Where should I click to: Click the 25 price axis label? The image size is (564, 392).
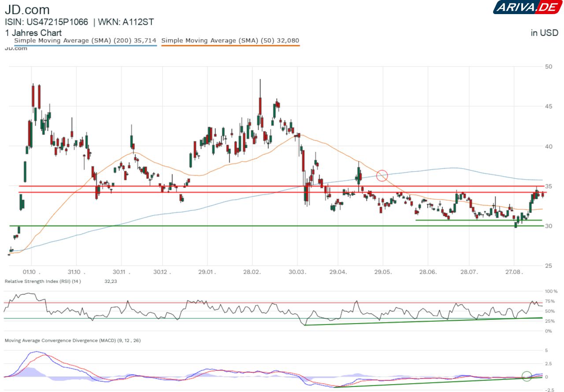(549, 266)
